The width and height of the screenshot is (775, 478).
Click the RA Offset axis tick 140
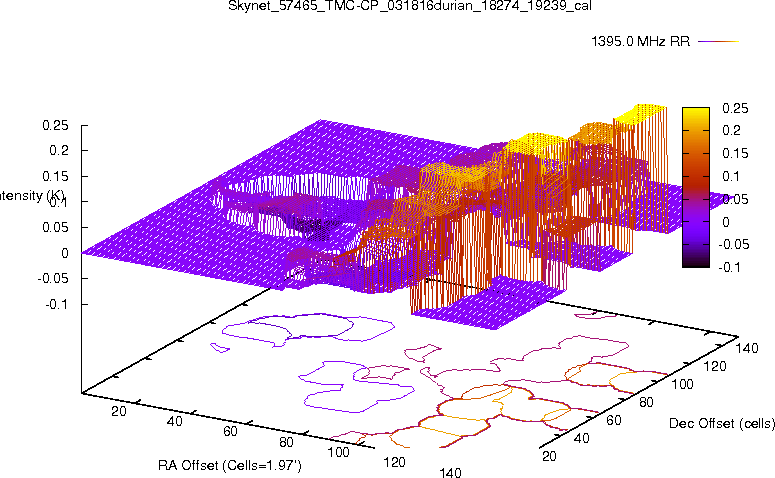[450, 473]
